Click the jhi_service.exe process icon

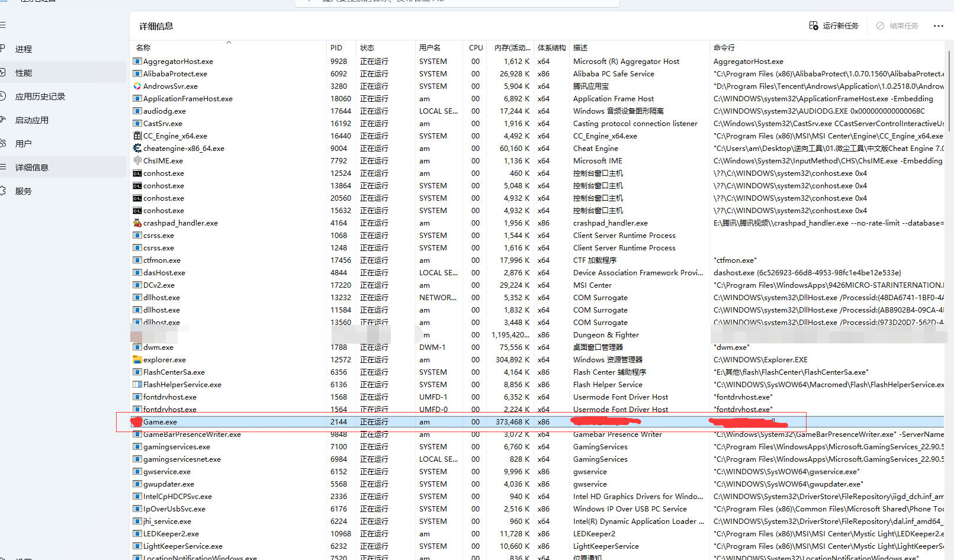tap(137, 521)
